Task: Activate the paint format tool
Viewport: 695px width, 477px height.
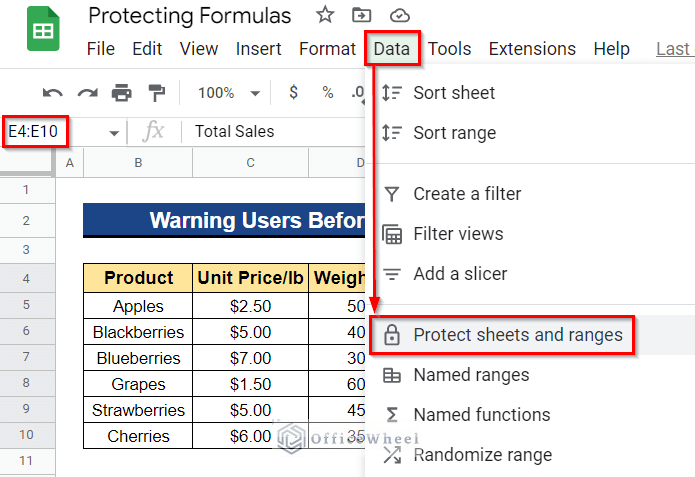Action: (x=156, y=93)
